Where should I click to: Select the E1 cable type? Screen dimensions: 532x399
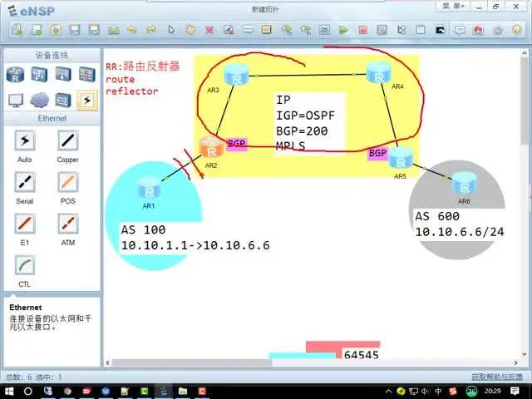pos(26,224)
